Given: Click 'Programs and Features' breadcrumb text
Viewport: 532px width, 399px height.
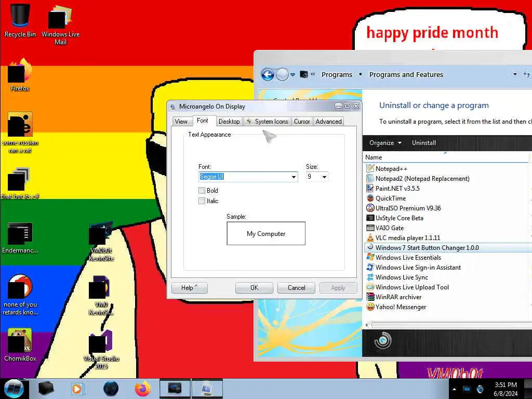Looking at the screenshot, I should click(x=406, y=75).
